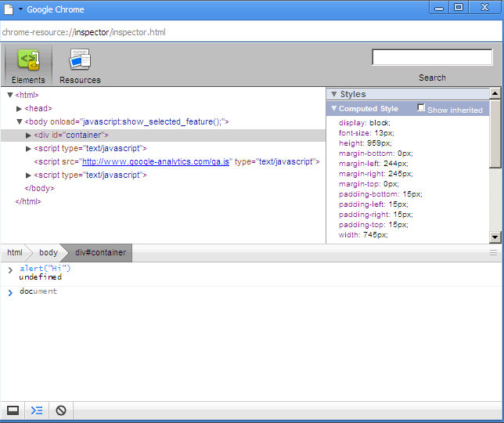Select the body breadcrumb item

click(49, 253)
